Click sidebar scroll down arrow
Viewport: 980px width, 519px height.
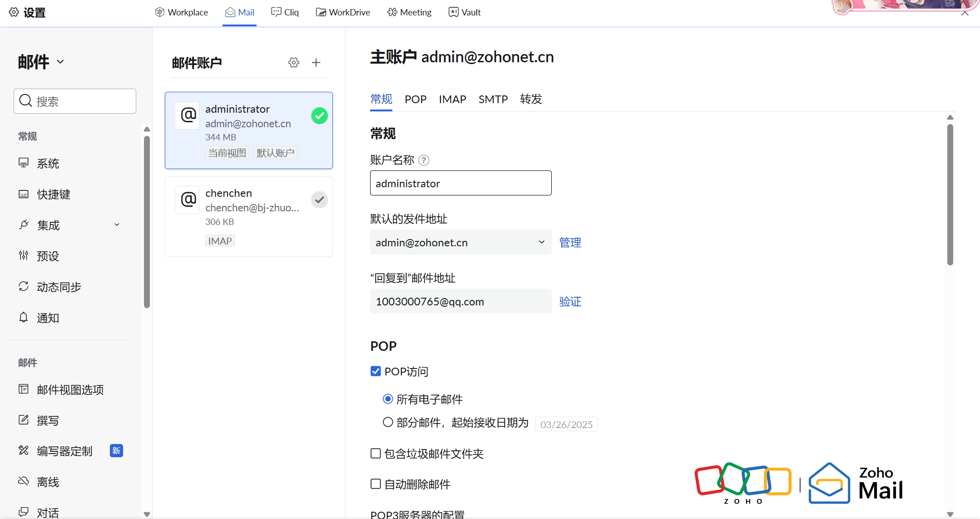(x=147, y=514)
